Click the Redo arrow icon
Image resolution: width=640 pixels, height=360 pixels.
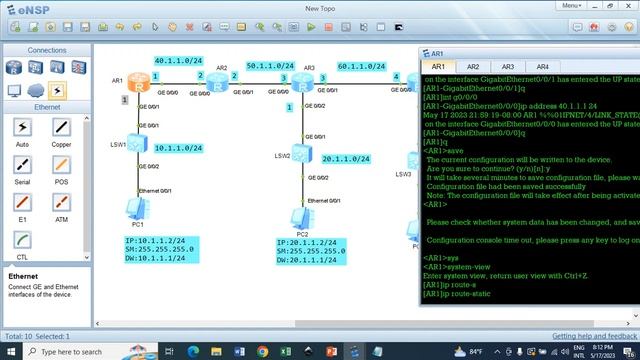pyautogui.click(x=137, y=27)
